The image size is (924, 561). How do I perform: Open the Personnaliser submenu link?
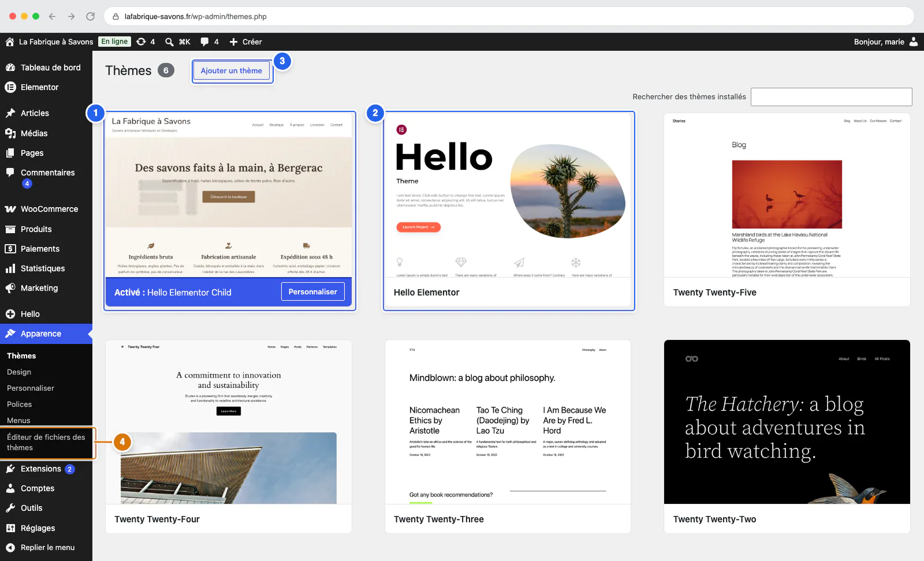point(31,388)
